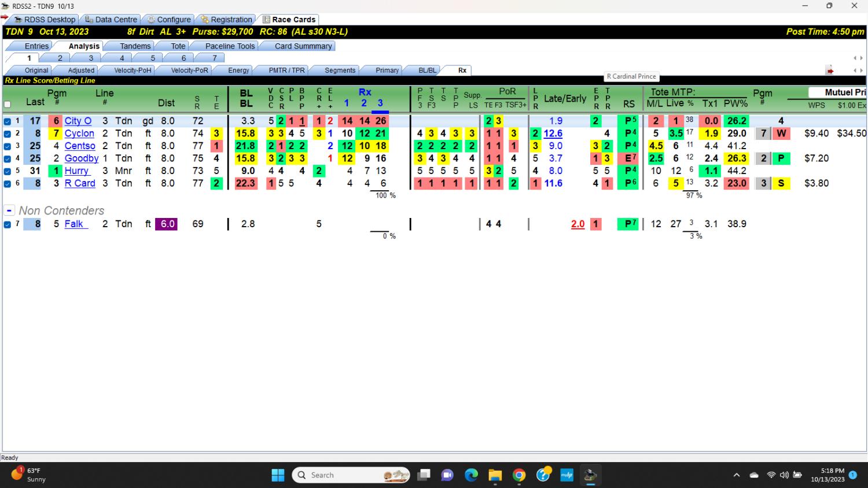Open the Get Help question-mark taskbar icon
Screen dimensions: 868x488
[x=543, y=475]
